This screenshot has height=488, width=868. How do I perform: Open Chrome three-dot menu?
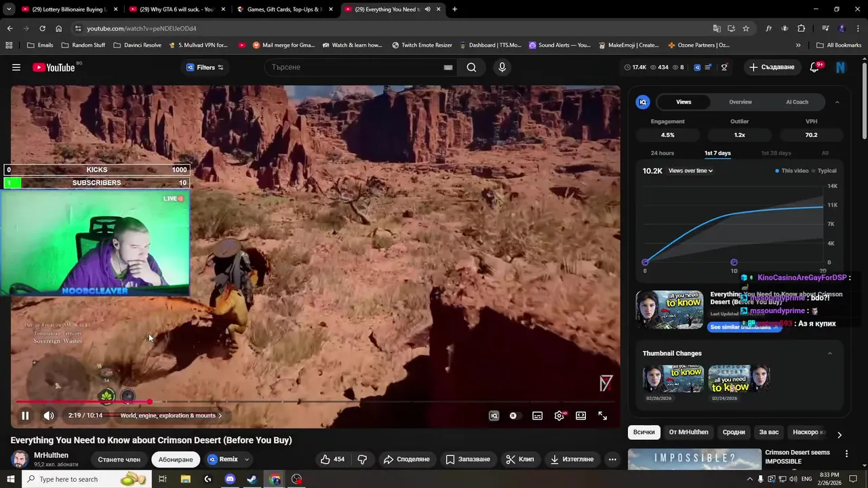857,28
